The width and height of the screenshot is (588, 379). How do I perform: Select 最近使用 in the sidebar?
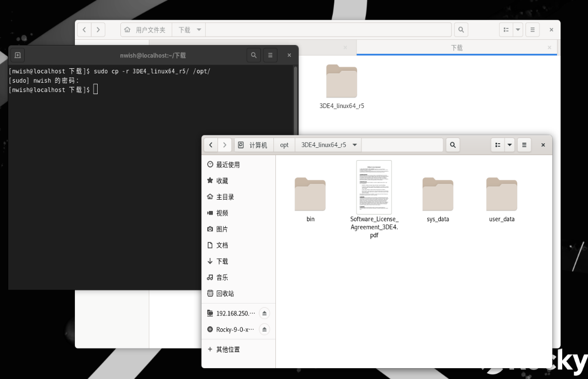coord(228,164)
